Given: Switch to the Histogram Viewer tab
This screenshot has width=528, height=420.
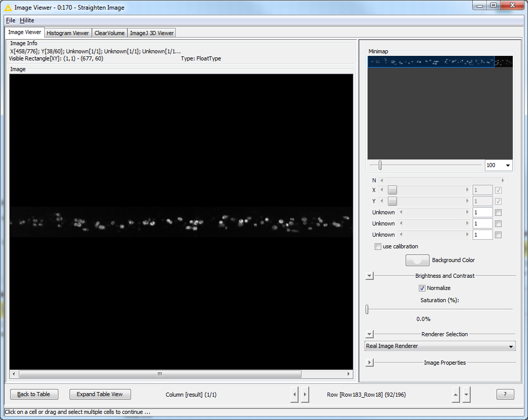Looking at the screenshot, I should pos(68,33).
